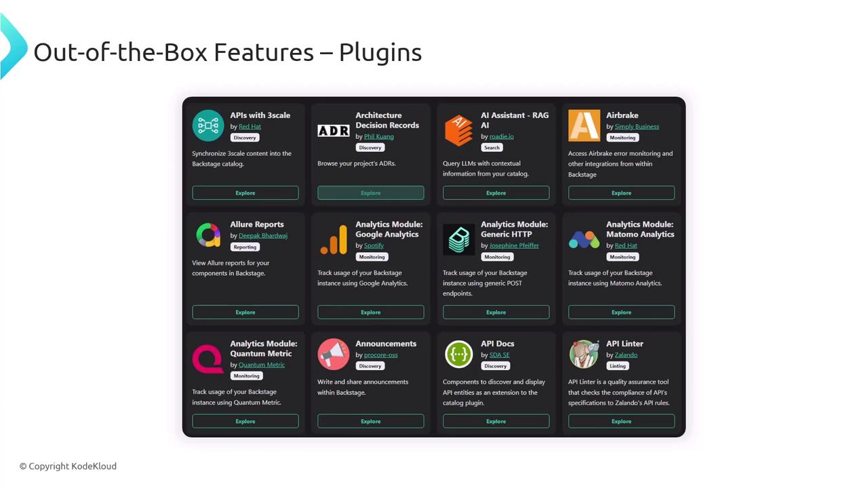This screenshot has width=868, height=488.
Task: Select the Quantum Metric Q icon
Action: coord(208,359)
